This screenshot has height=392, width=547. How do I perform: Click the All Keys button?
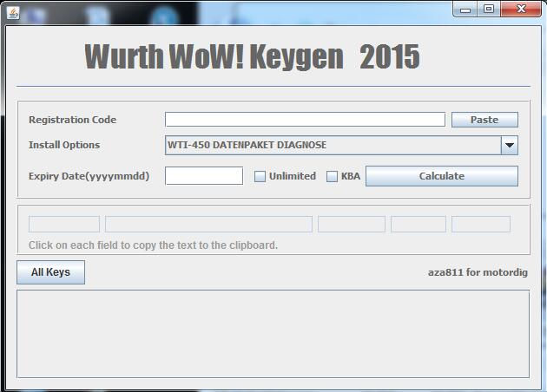[x=50, y=272]
